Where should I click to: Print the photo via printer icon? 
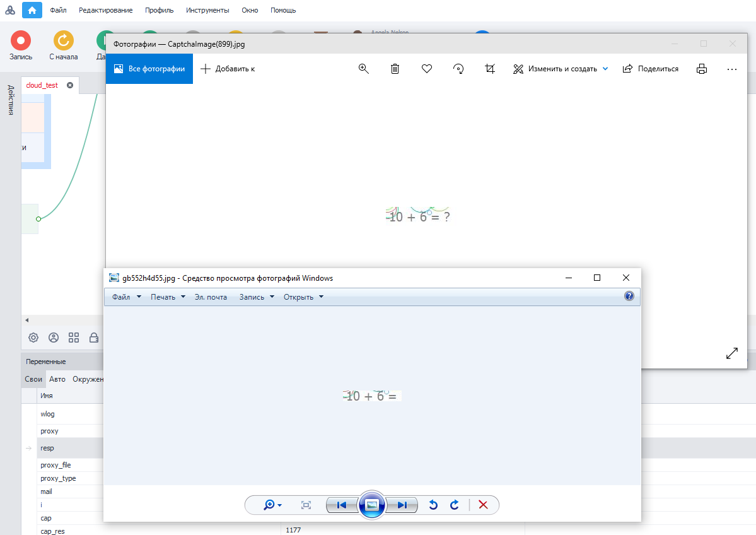click(702, 69)
